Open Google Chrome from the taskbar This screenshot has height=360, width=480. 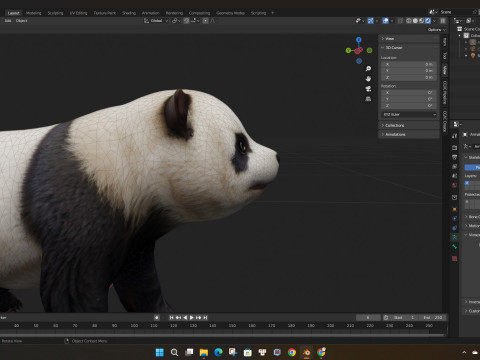[x=292, y=352]
